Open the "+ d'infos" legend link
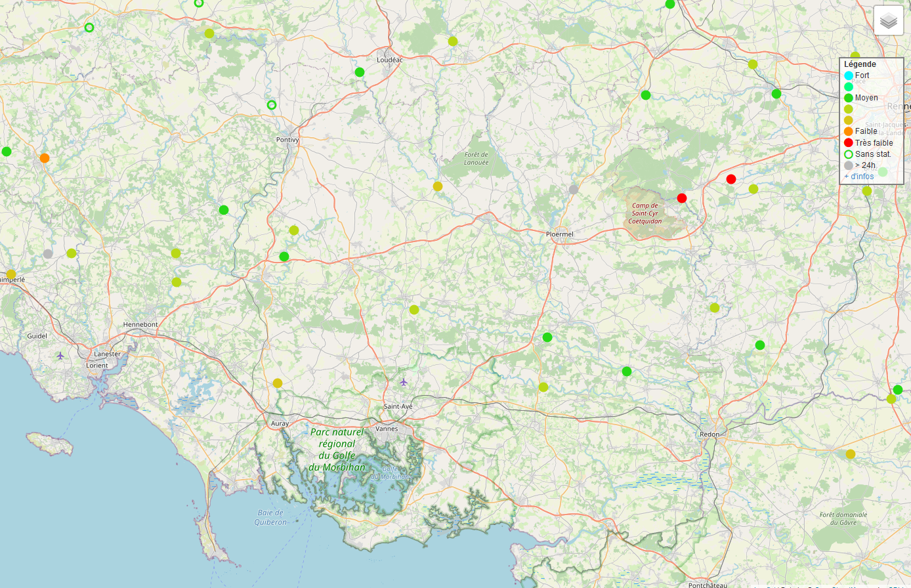This screenshot has width=911, height=588. point(858,177)
